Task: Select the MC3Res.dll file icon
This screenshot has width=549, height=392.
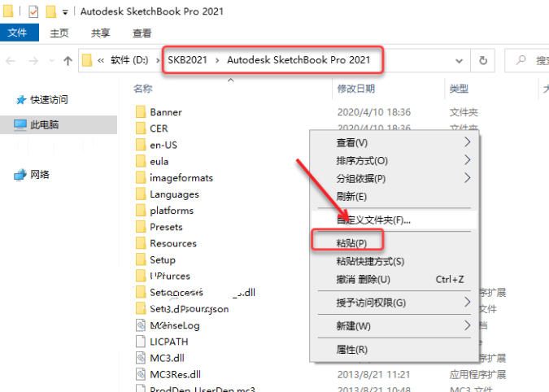Action: click(x=141, y=374)
